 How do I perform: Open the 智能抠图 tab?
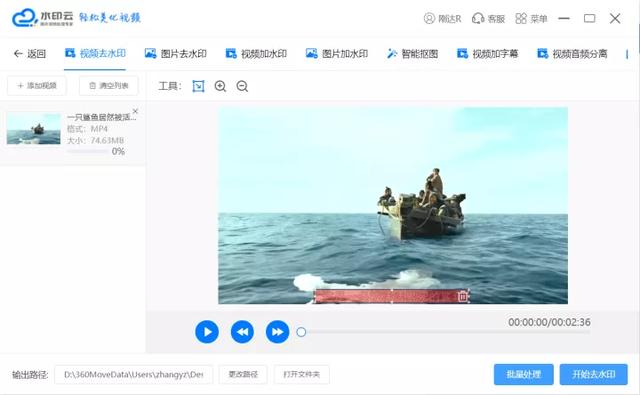coord(412,53)
